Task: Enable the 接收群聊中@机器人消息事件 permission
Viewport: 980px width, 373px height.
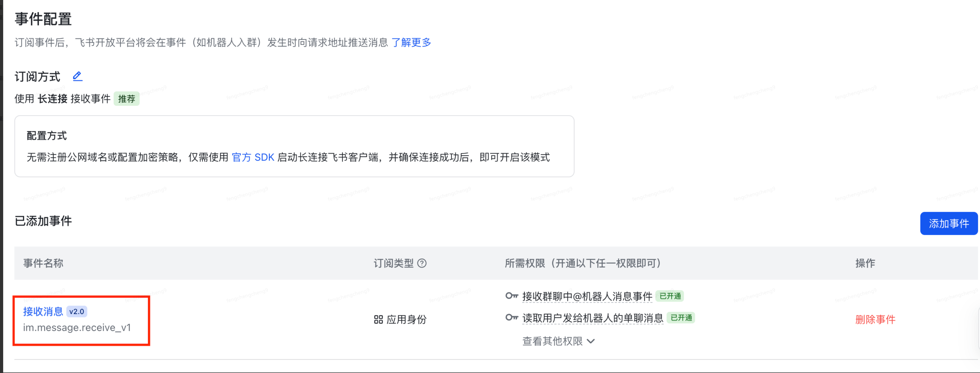Action: (587, 296)
